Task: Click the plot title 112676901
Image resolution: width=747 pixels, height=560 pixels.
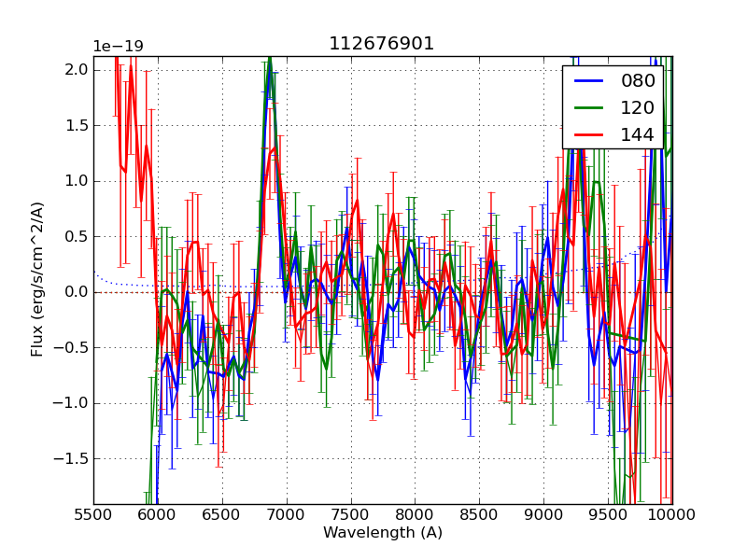Action: (381, 44)
